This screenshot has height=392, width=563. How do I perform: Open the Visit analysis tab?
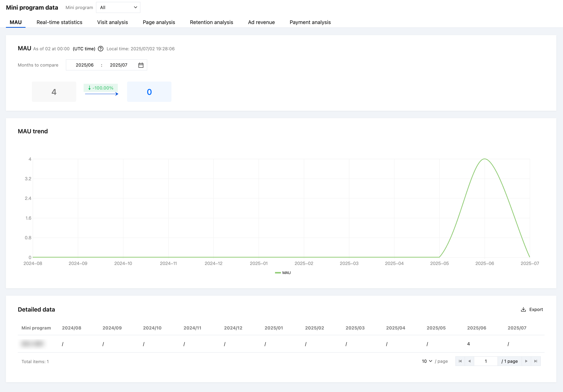click(x=113, y=22)
